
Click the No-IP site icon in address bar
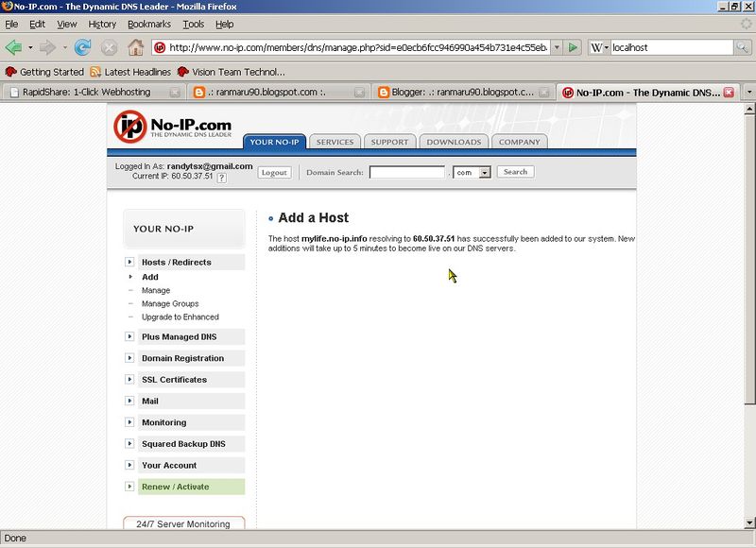pyautogui.click(x=160, y=47)
